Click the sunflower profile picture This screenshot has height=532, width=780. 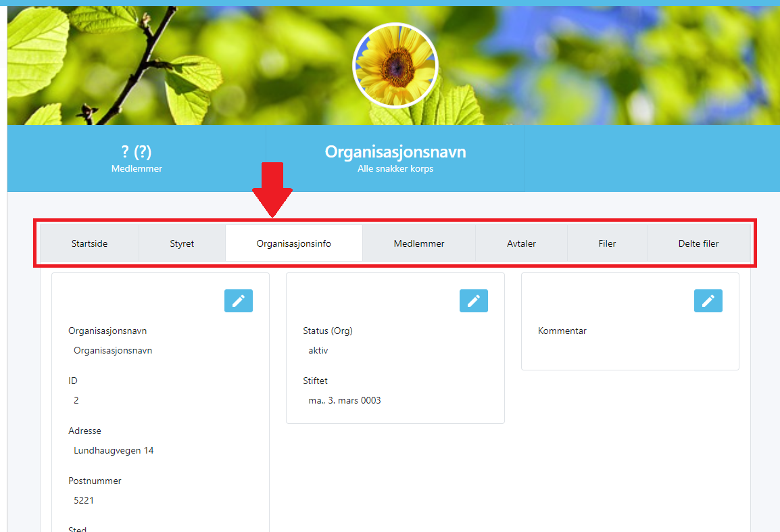click(395, 66)
